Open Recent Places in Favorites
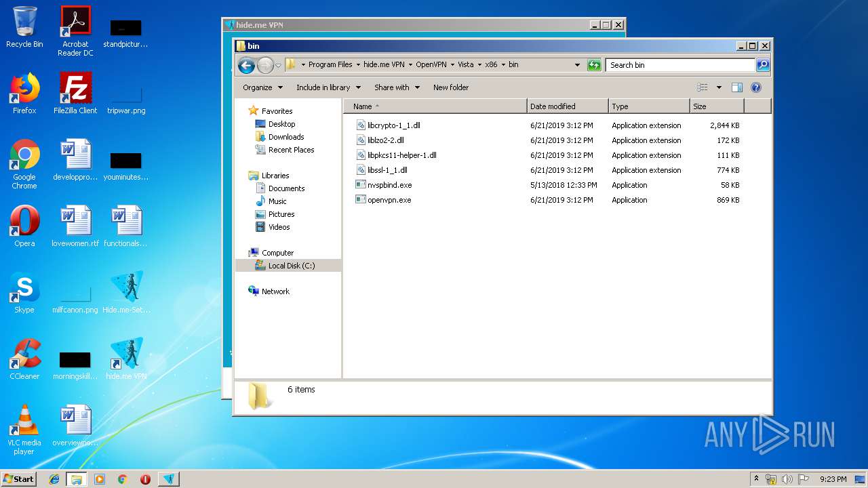 291,150
